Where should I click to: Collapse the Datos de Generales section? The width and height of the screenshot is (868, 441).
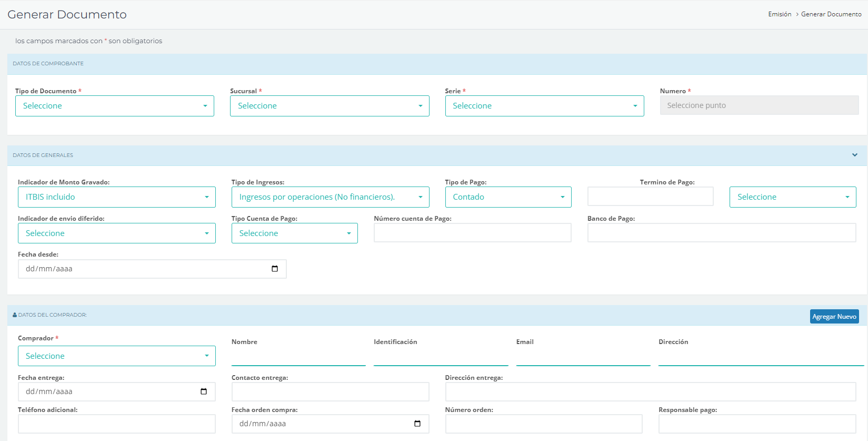coord(854,155)
